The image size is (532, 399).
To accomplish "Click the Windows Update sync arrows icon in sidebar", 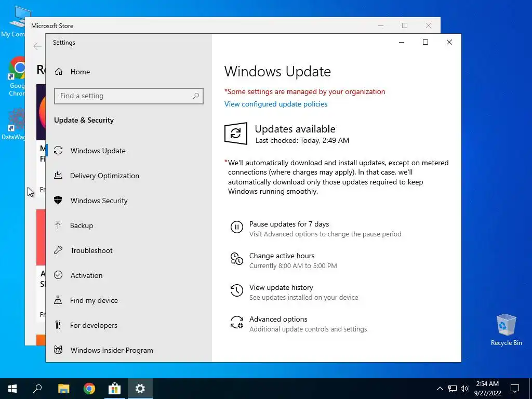I will click(58, 150).
